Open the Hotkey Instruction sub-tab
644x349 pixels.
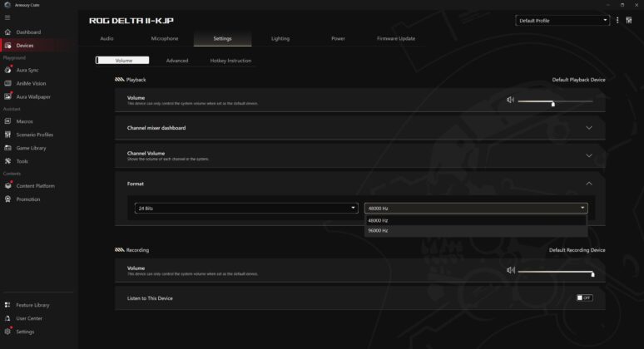tap(230, 61)
